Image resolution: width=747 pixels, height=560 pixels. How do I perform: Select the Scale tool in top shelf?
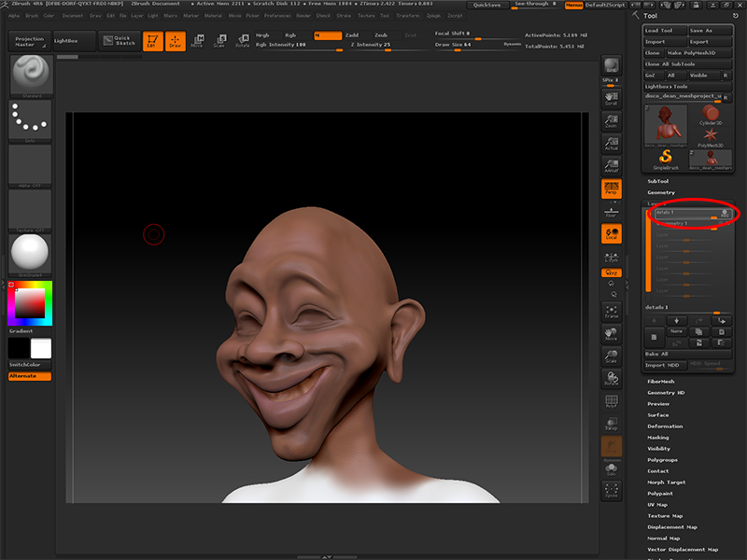(x=219, y=41)
